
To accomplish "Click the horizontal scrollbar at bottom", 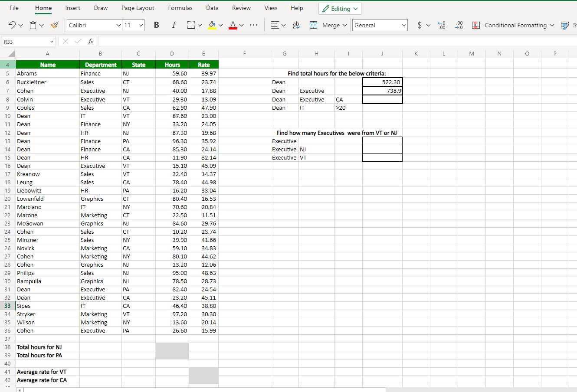I will [x=204, y=390].
